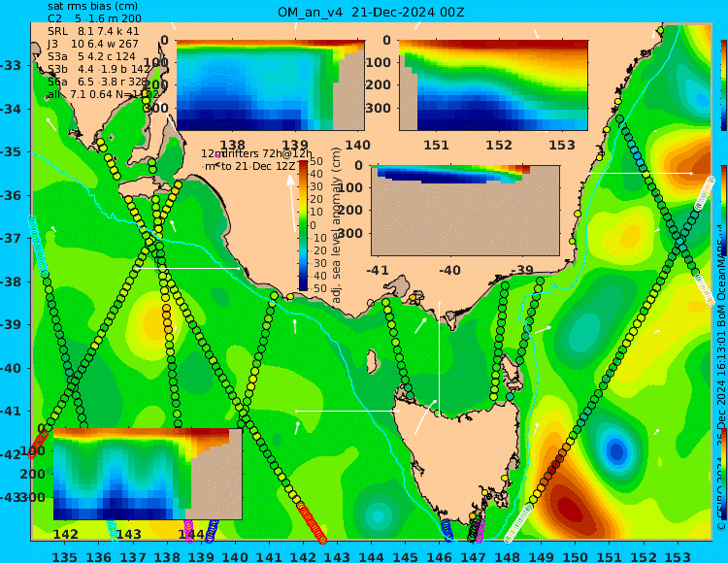
Task: Click the SRL 8.1 7.4 k 41 row
Action: 93,31
